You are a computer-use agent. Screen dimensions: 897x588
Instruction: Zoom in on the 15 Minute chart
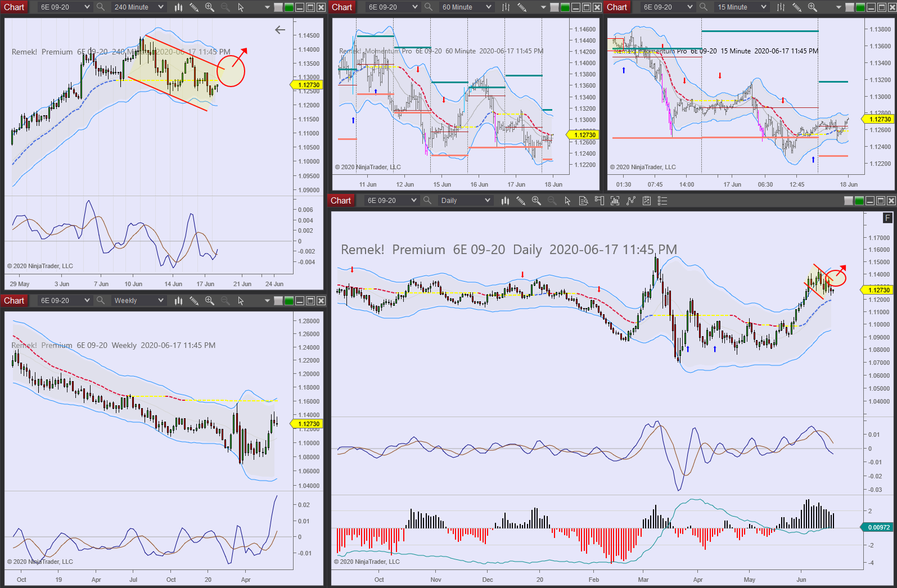[x=813, y=7]
